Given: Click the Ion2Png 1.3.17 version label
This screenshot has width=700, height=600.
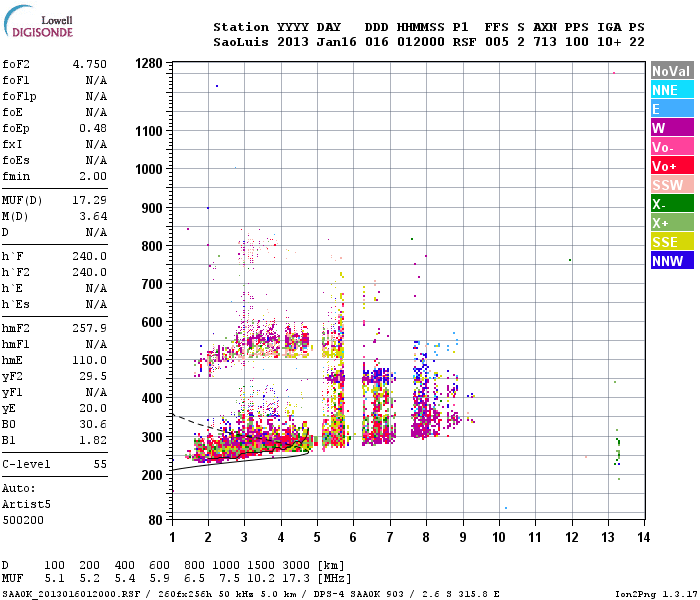Looking at the screenshot, I should [656, 594].
